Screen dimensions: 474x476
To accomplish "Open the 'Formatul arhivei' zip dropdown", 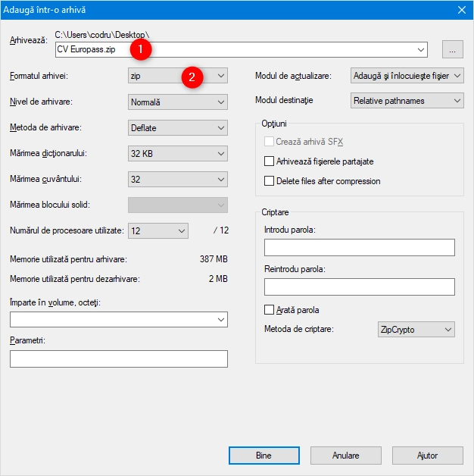I will click(178, 76).
